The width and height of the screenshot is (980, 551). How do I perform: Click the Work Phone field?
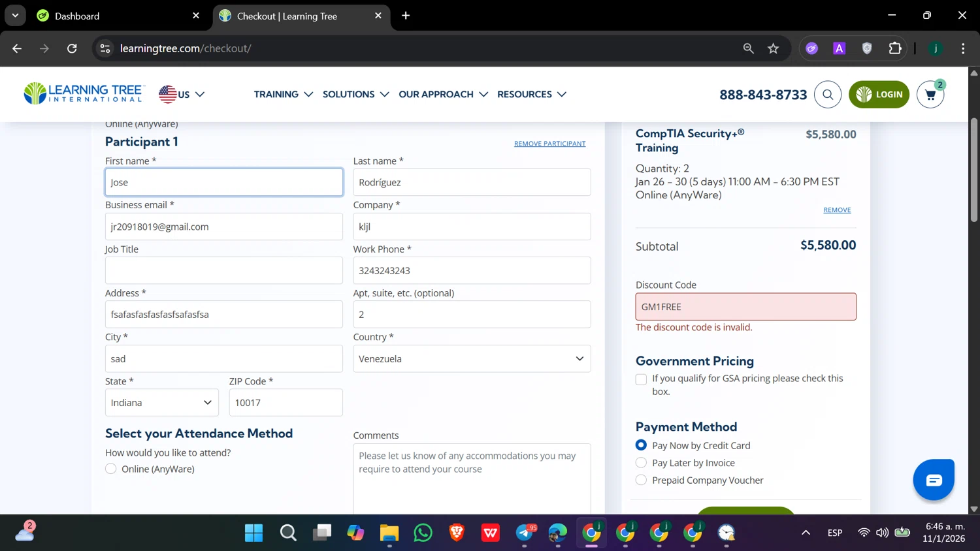(x=472, y=270)
